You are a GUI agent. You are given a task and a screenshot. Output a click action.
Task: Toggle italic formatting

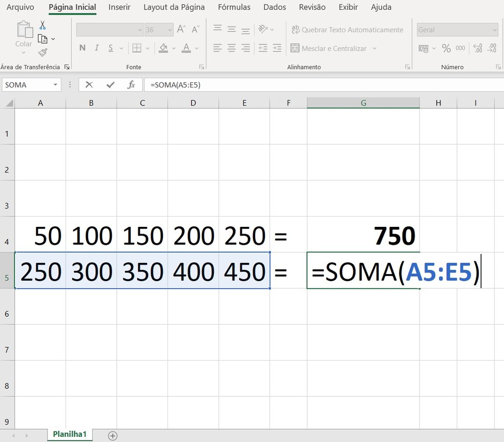coord(96,48)
